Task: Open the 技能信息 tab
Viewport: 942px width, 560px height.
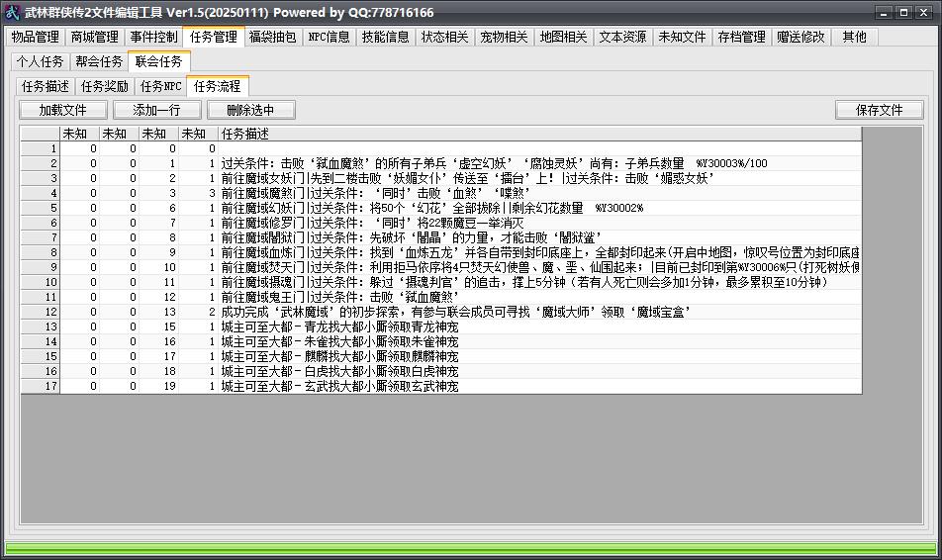Action: pos(385,37)
